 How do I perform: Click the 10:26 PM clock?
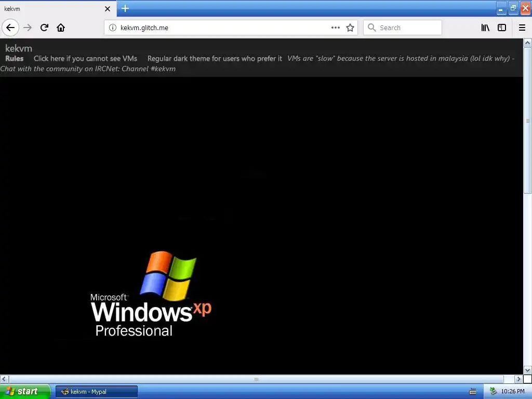click(x=513, y=392)
